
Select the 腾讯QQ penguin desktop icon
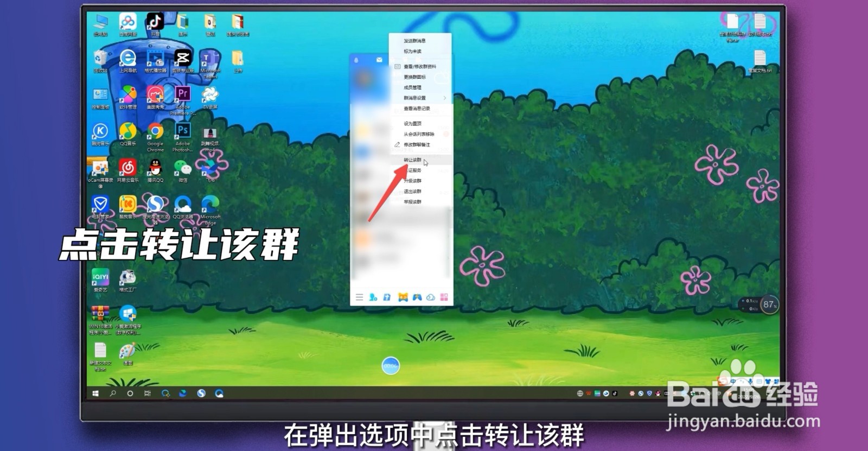tap(155, 170)
